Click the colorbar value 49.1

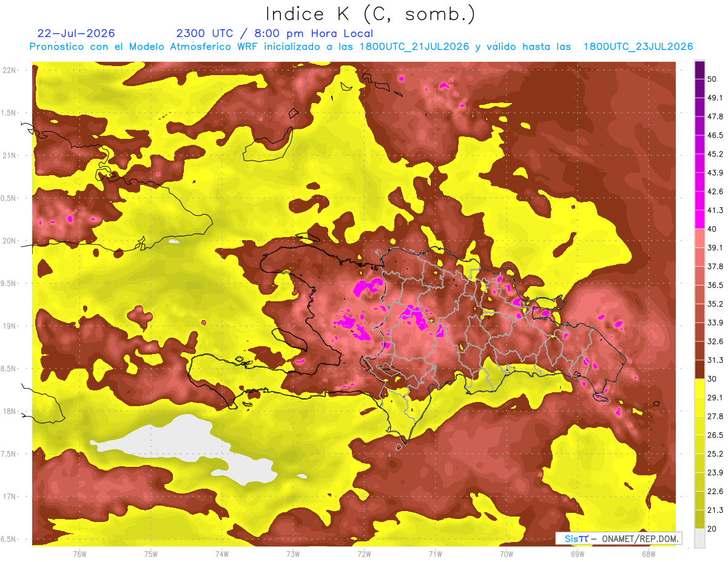(x=715, y=98)
